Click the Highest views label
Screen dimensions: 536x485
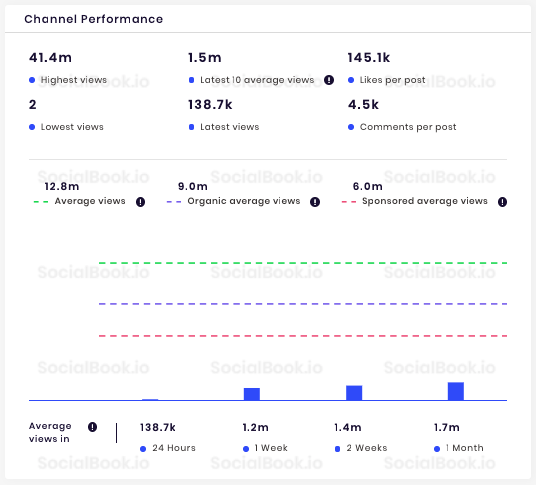[74, 80]
